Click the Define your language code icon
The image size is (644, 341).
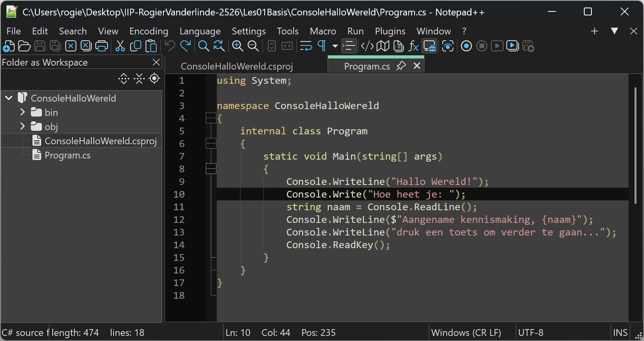tap(367, 46)
